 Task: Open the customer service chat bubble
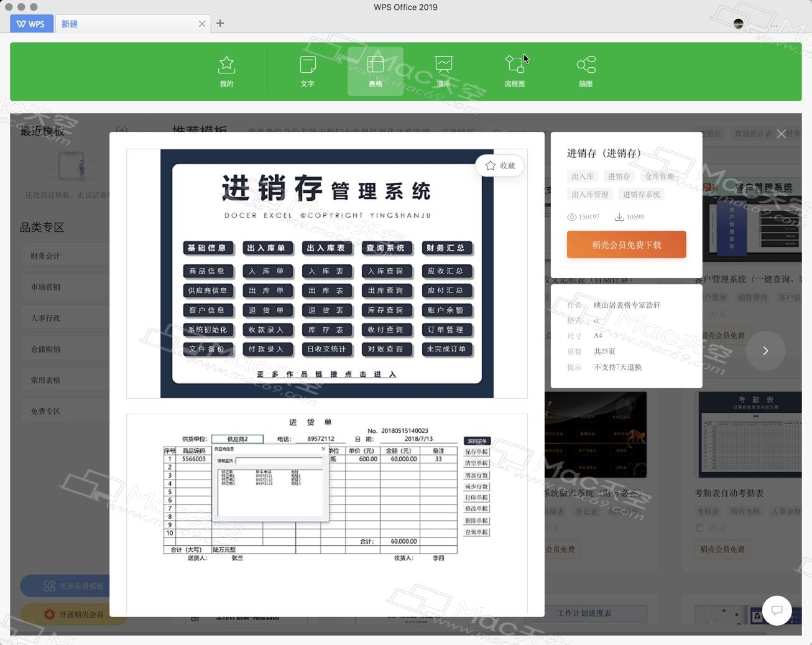[777, 611]
